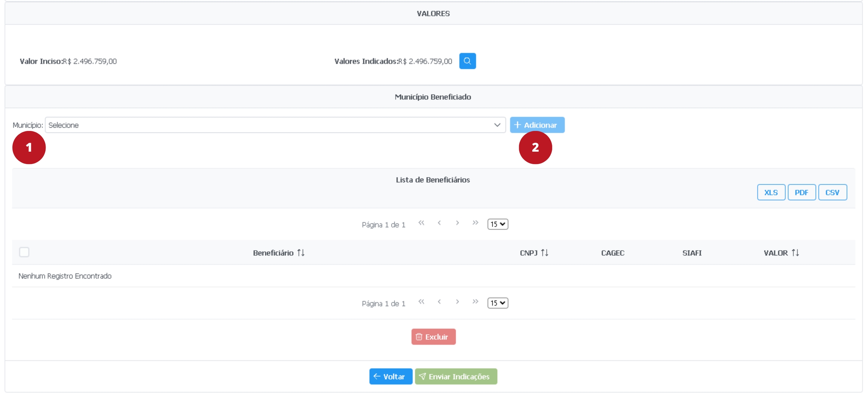Go to next page in bottom pagination
The width and height of the screenshot is (868, 396).
[x=457, y=302]
